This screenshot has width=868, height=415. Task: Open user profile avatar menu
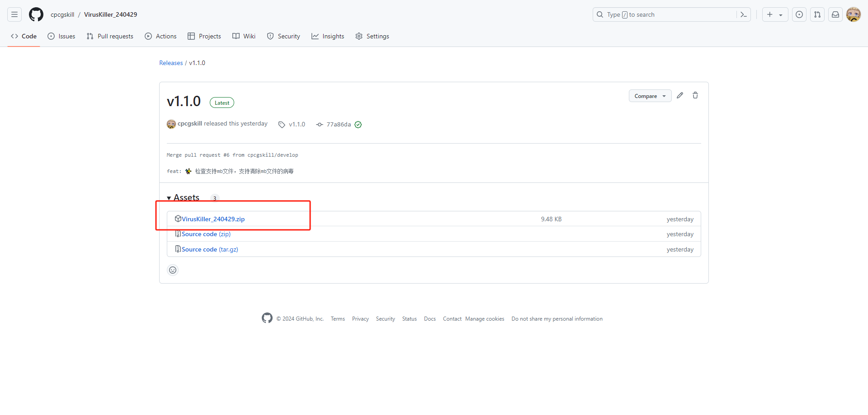[x=854, y=14]
